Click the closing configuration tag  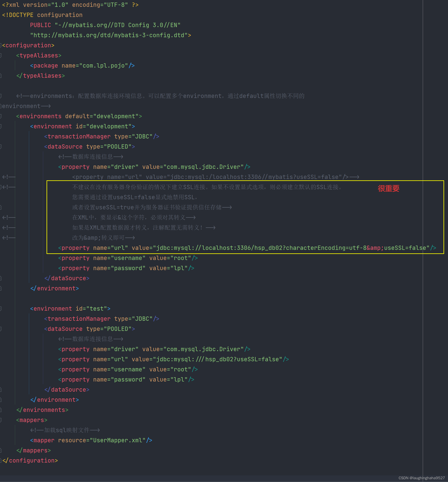click(x=30, y=461)
